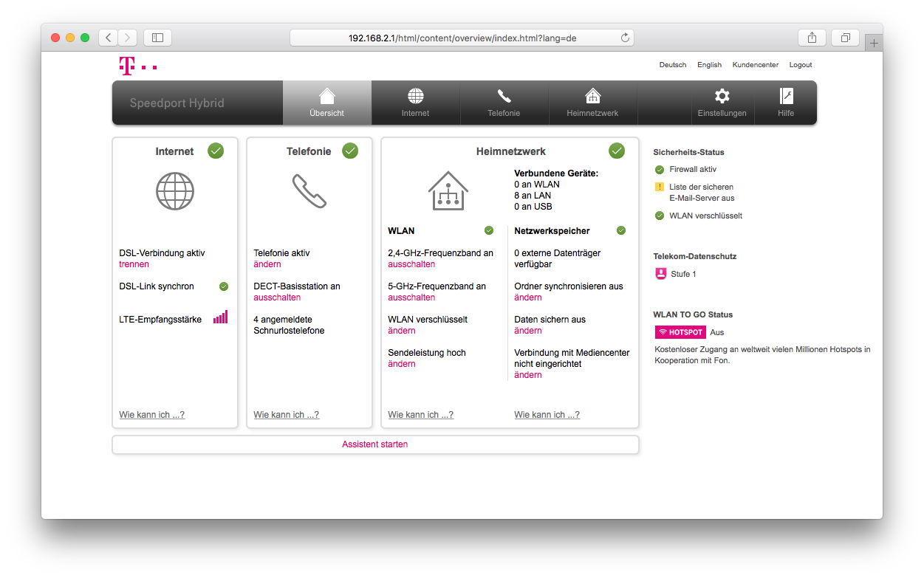Image resolution: width=924 pixels, height=578 pixels.
Task: Open Einstellungen gear icon
Action: [722, 96]
